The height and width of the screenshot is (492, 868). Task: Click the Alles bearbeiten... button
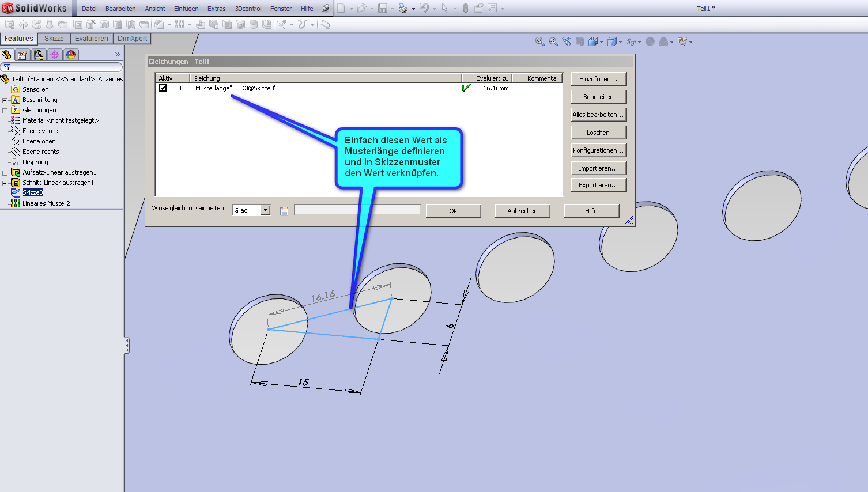point(598,115)
